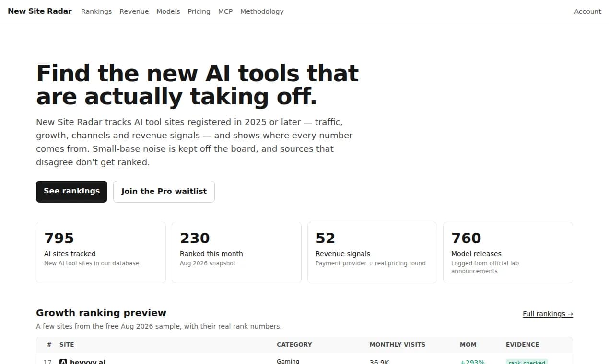
Task: Click the See rankings button
Action: click(x=71, y=191)
